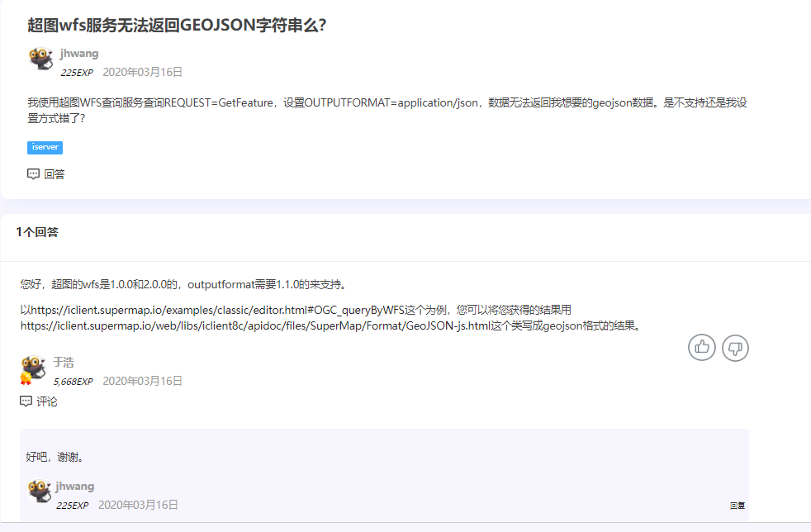811x532 pixels.
Task: Click the sentence 您好，超图的wfs是1.0.0和2.0.0的
Action: [x=99, y=284]
